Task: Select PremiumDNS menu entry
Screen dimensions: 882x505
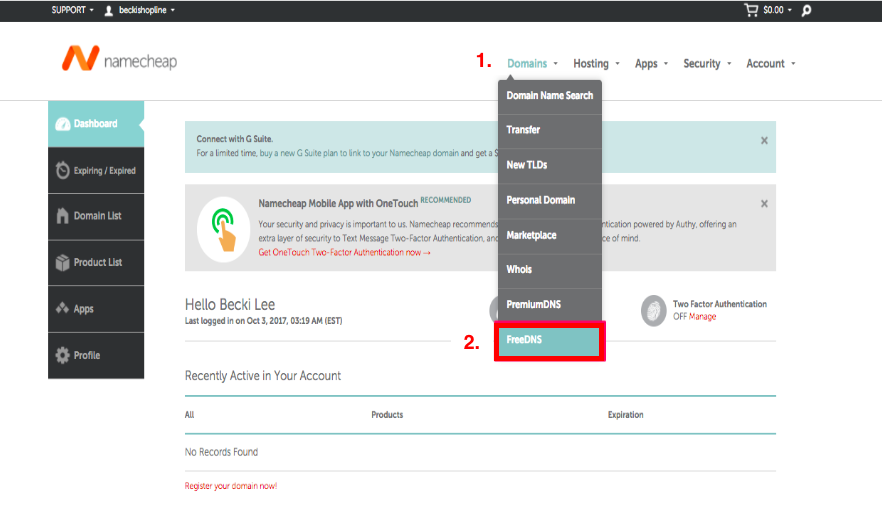Action: point(550,305)
